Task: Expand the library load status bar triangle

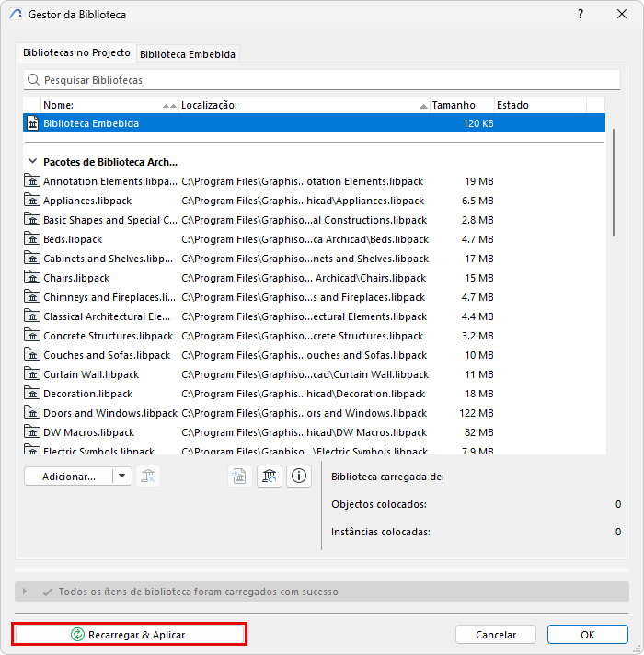Action: (x=25, y=592)
